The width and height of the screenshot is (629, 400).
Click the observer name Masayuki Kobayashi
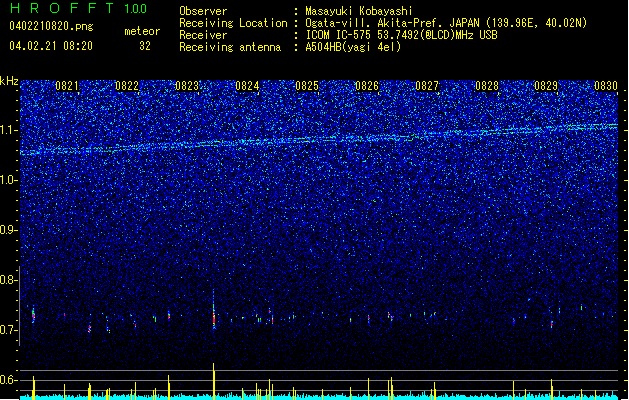pos(359,11)
